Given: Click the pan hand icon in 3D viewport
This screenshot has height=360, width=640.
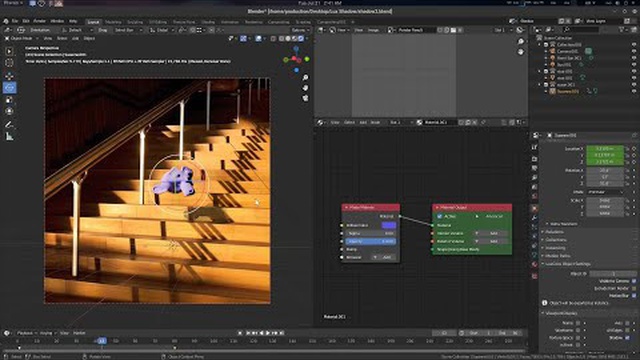Looking at the screenshot, I should tap(305, 88).
